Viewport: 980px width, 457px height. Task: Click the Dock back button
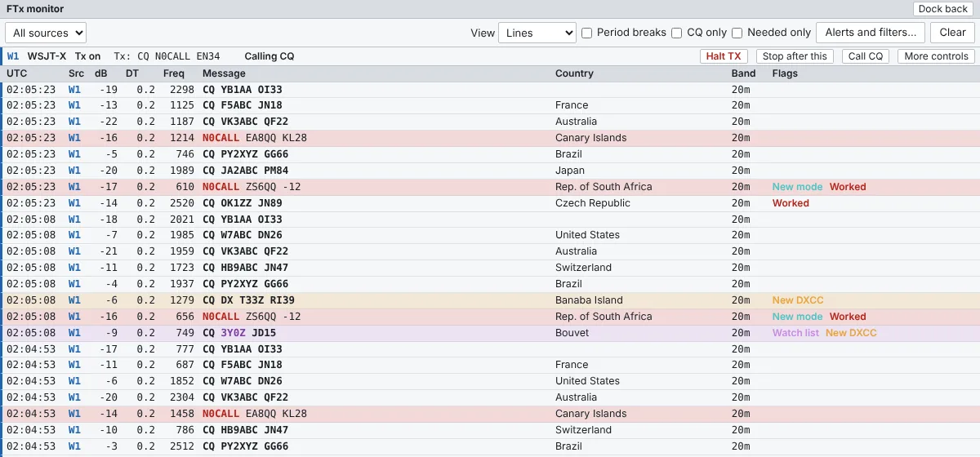tap(942, 9)
